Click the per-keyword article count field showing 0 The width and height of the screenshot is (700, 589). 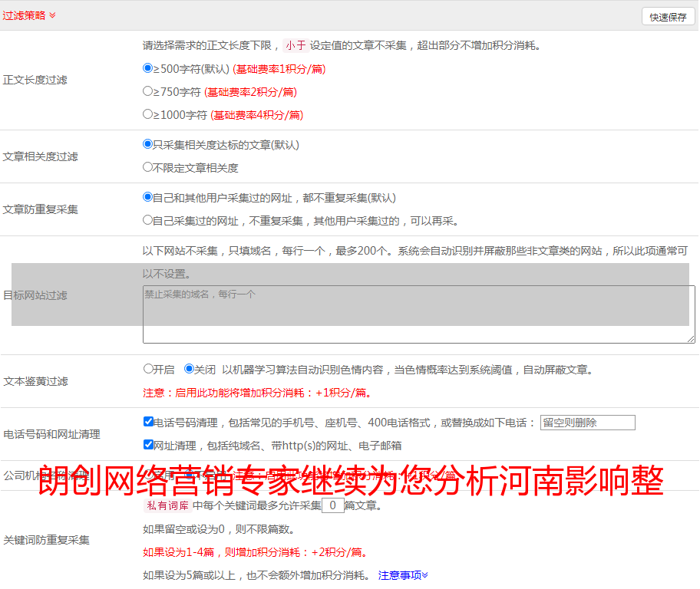click(332, 505)
